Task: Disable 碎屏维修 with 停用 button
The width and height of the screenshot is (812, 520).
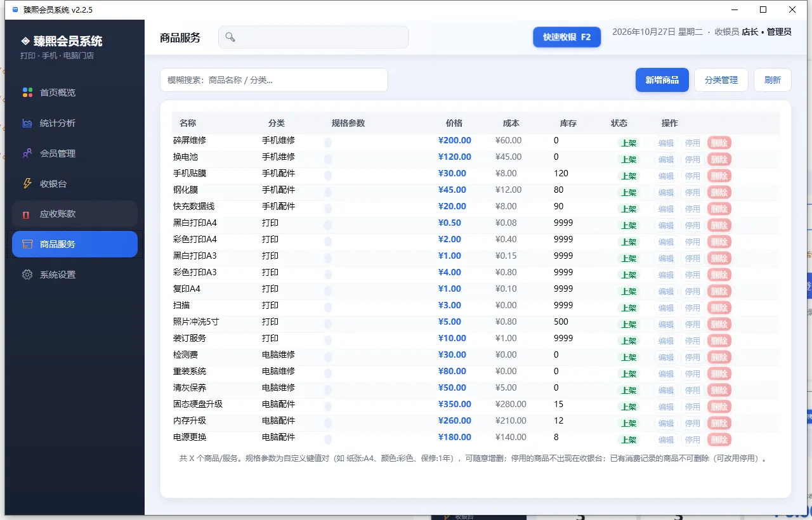Action: [x=693, y=143]
